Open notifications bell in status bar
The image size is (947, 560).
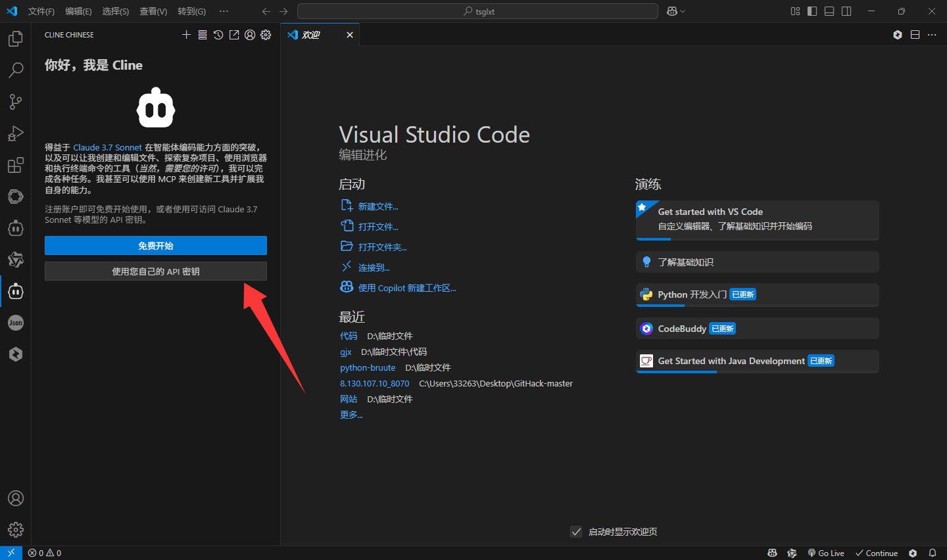(933, 553)
